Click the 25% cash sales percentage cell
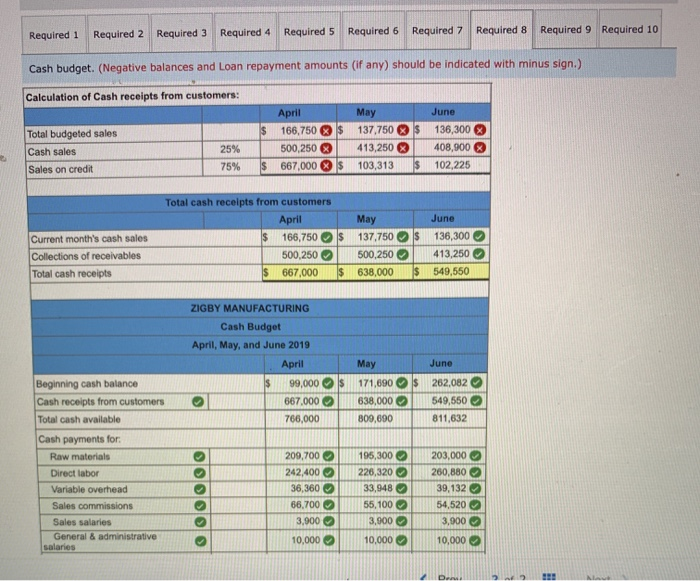The image size is (700, 581). pyautogui.click(x=230, y=149)
